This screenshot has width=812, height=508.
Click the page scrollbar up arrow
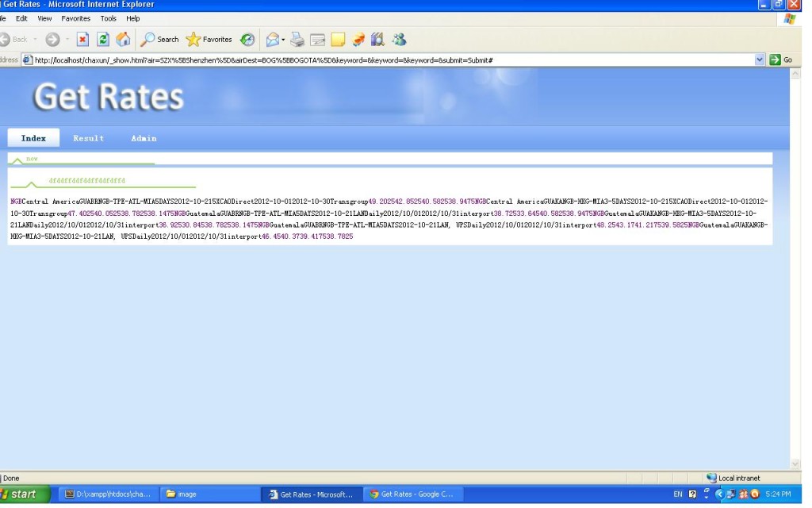(x=795, y=74)
